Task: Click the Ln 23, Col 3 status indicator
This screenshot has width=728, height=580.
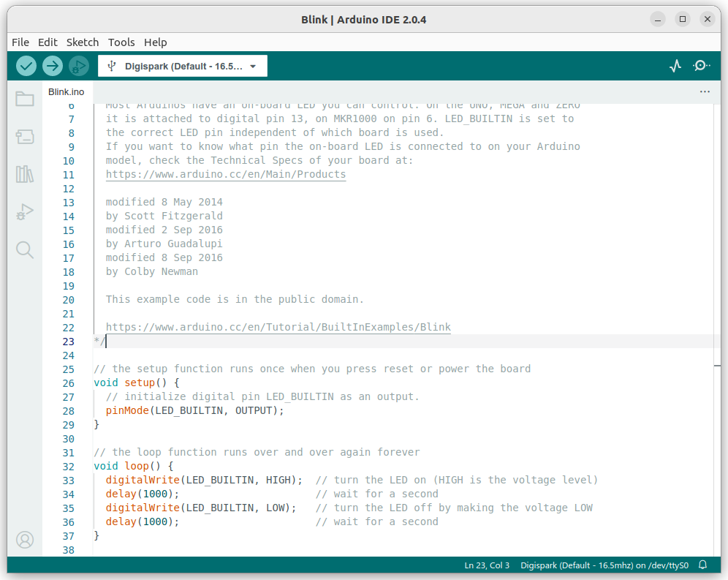Action: (487, 565)
